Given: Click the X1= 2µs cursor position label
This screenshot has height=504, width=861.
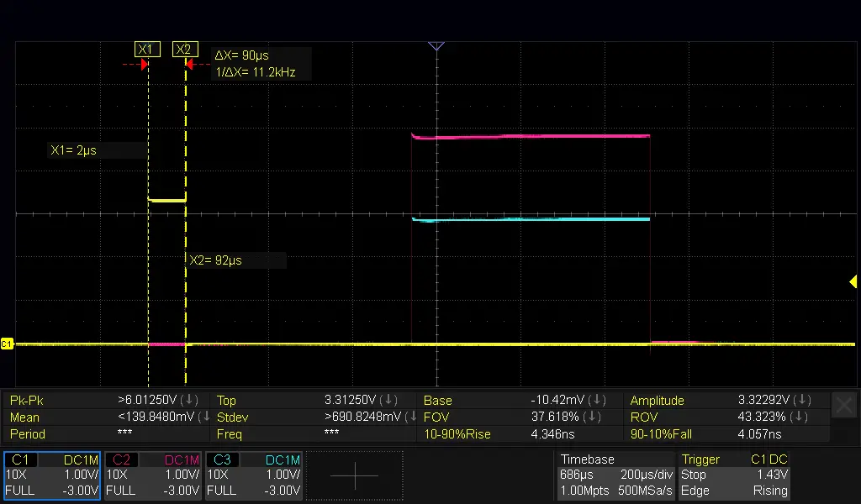Looking at the screenshot, I should tap(74, 150).
